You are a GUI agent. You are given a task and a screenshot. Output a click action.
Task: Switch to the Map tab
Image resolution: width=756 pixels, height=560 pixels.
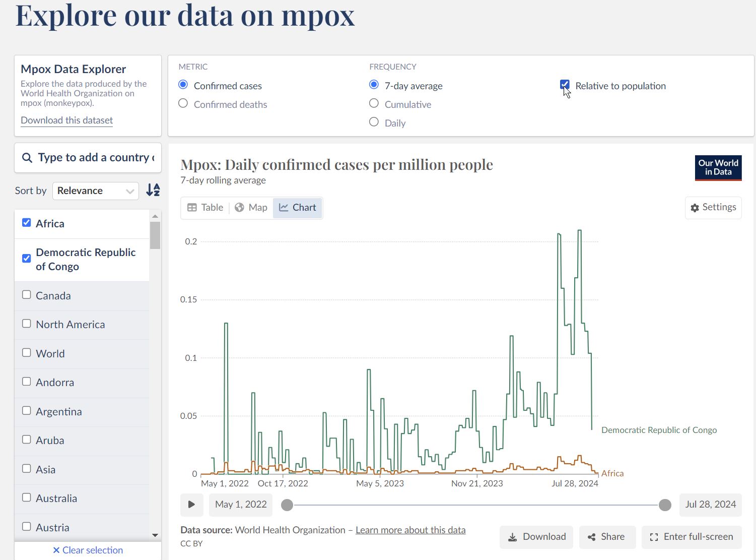pyautogui.click(x=251, y=208)
